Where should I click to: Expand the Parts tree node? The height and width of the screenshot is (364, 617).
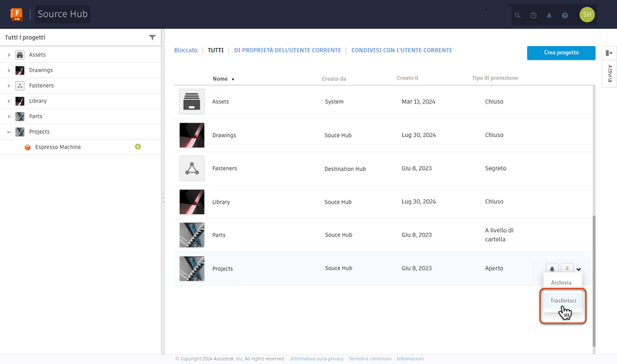pyautogui.click(x=9, y=116)
